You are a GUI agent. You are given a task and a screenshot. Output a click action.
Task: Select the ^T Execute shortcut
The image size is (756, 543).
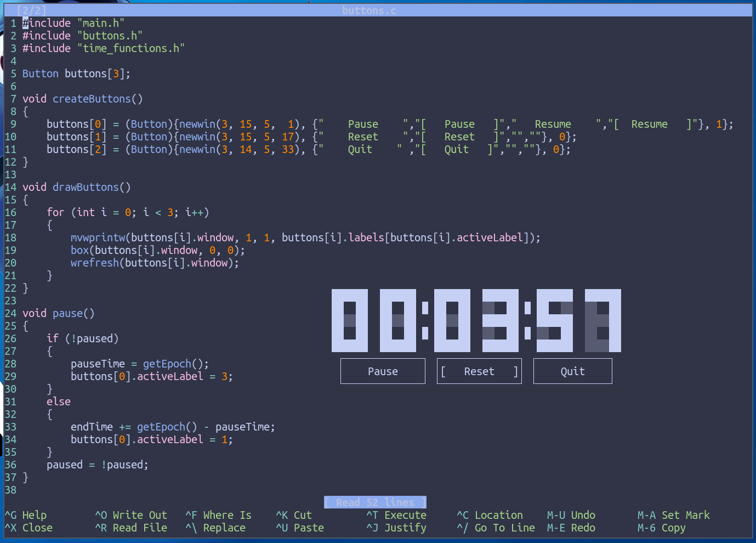pyautogui.click(x=396, y=515)
